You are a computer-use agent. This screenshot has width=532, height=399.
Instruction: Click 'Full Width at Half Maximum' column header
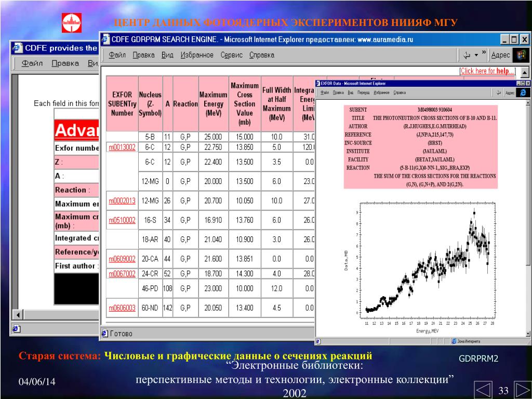click(x=277, y=104)
